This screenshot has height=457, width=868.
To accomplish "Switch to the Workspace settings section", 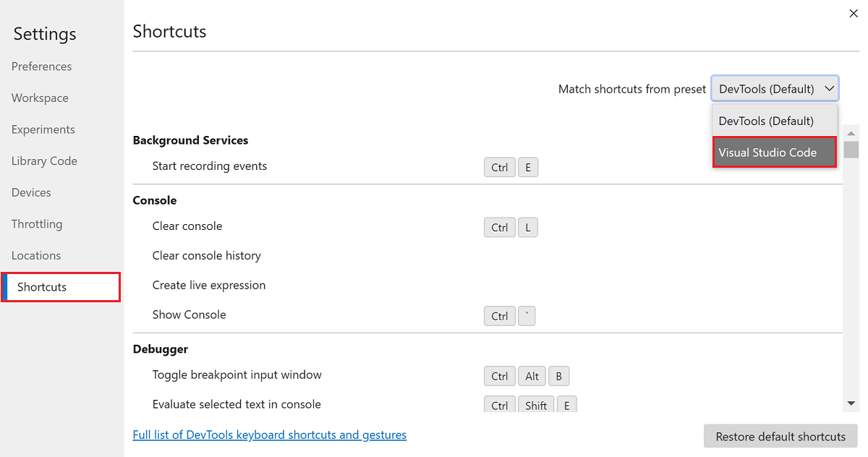I will point(40,98).
